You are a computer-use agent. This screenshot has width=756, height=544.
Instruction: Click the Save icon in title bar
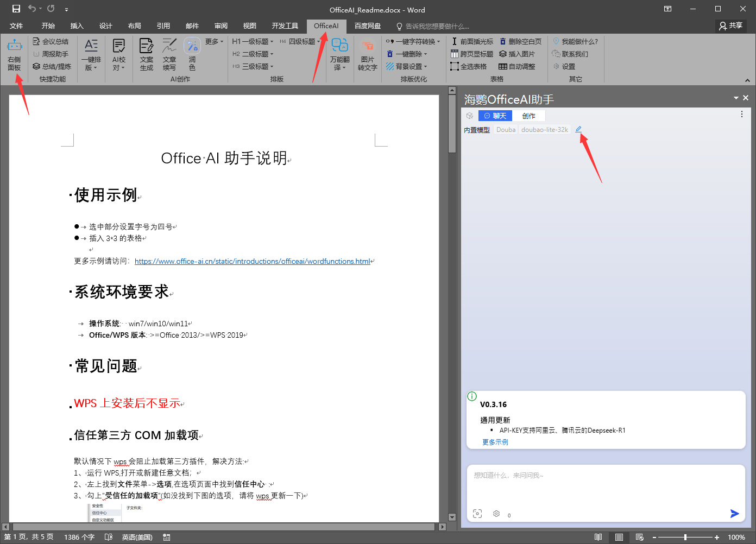coord(16,9)
